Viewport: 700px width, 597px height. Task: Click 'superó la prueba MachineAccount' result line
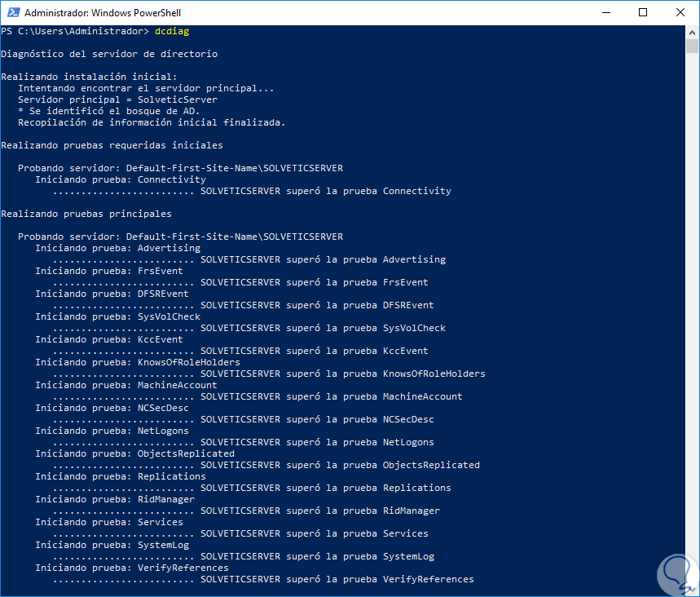(258, 396)
